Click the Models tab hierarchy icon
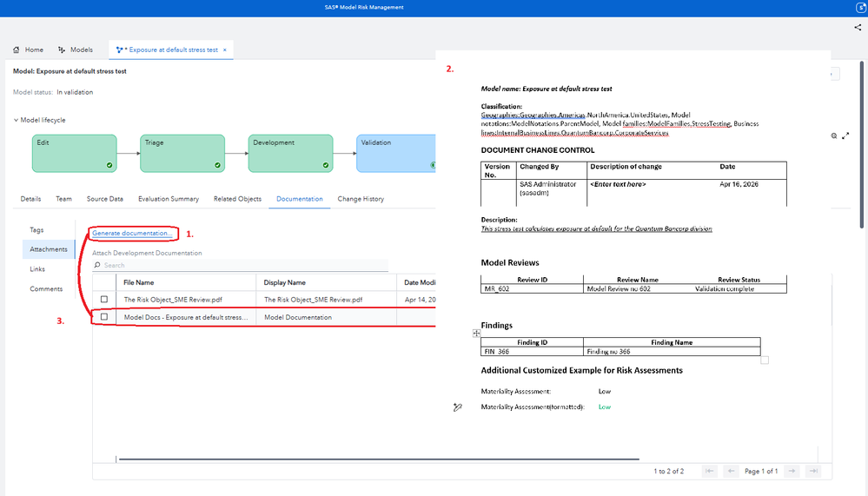This screenshot has height=496, width=868. [x=62, y=50]
